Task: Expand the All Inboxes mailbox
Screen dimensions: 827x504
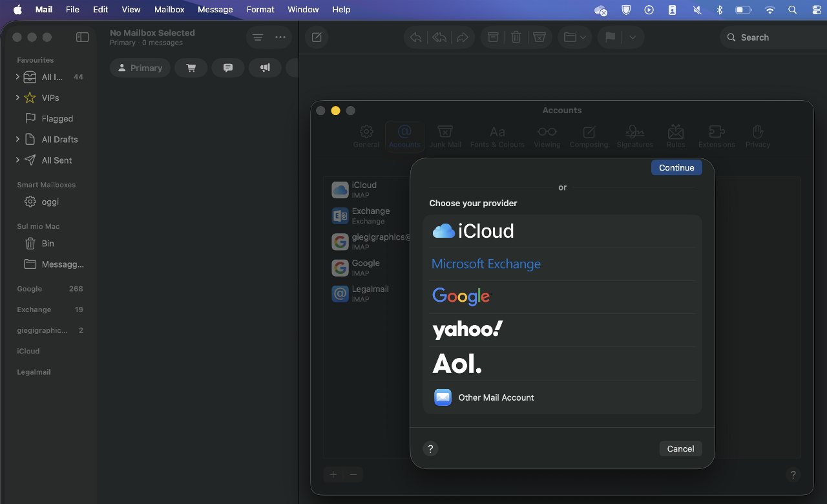Action: tap(17, 77)
